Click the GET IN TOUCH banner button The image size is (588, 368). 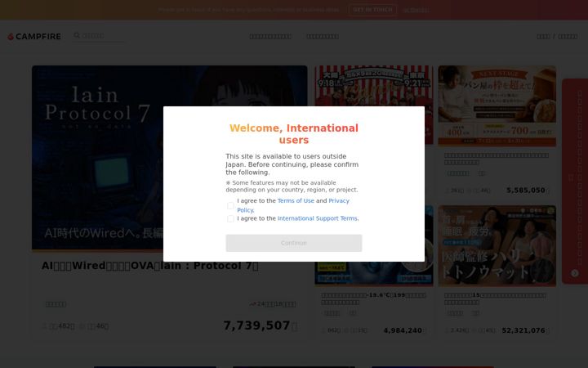(x=372, y=10)
